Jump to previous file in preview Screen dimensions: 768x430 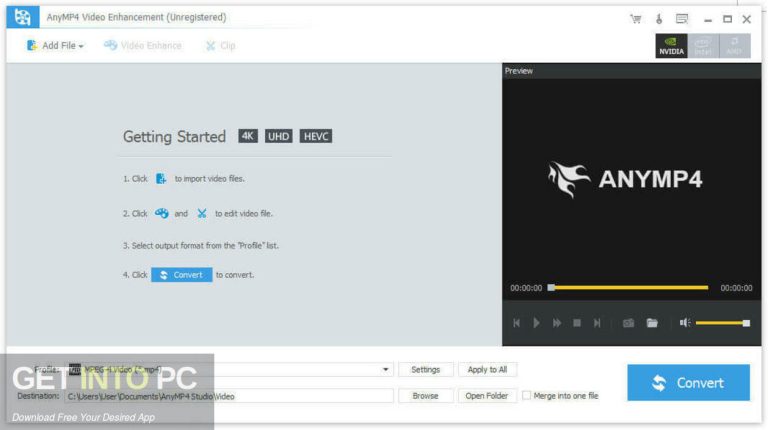516,323
